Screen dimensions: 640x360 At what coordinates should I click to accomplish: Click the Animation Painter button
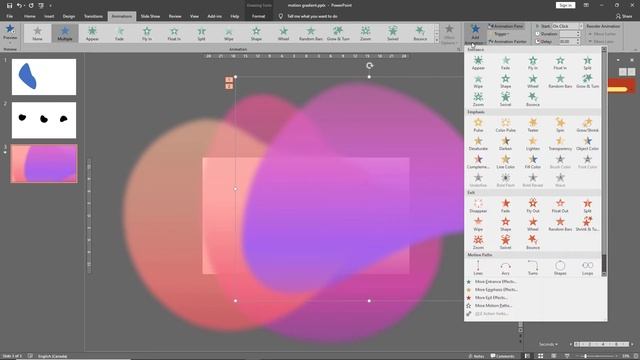tap(507, 42)
